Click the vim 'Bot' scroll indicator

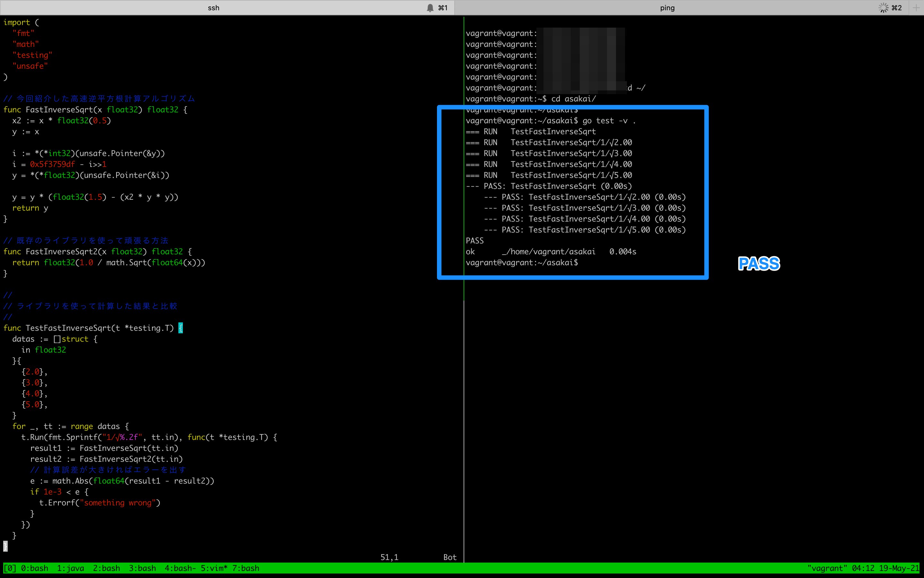pos(450,557)
